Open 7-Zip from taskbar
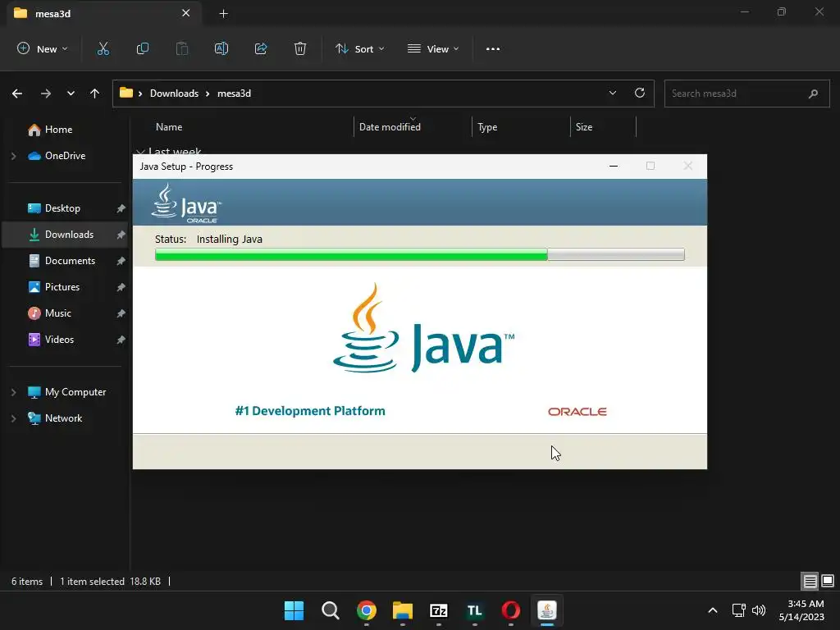The height and width of the screenshot is (630, 840). [439, 610]
